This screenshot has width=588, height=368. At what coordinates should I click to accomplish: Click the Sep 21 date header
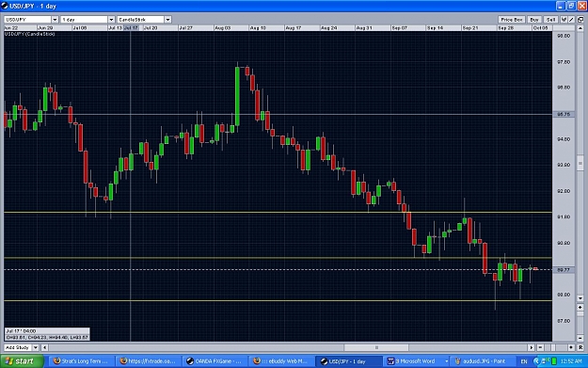[x=470, y=27]
